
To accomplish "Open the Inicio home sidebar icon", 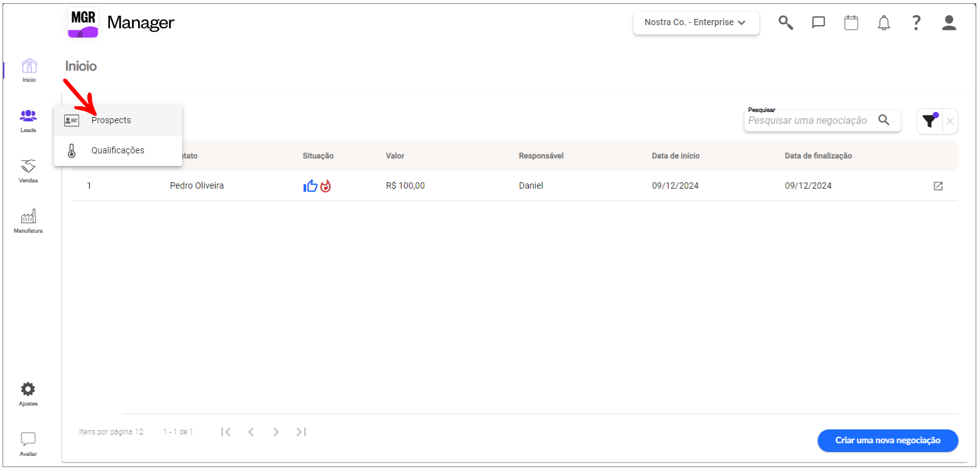I will click(x=29, y=70).
